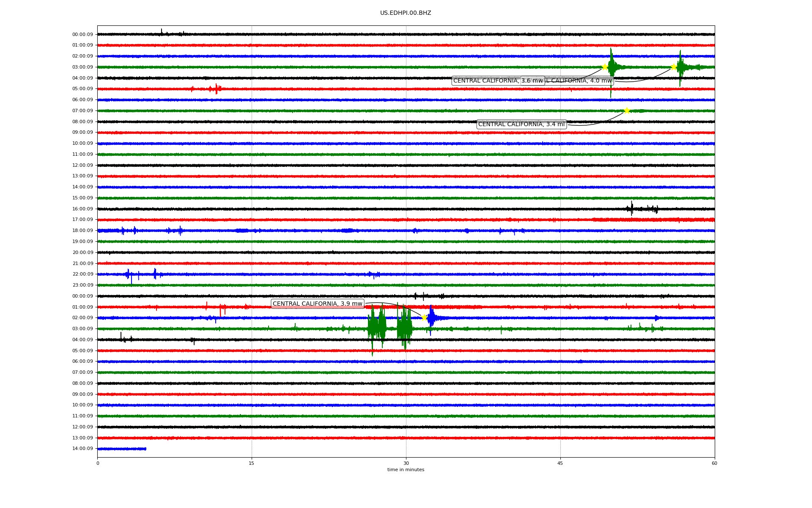Click the 'CENTRAL CALIFORNIA, 3.9 mw' annotation label
Viewport: 812px width, 508px height.
317,304
